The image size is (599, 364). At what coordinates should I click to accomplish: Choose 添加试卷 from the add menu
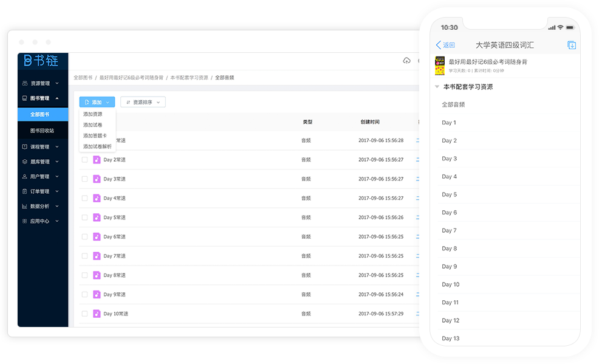click(x=92, y=125)
